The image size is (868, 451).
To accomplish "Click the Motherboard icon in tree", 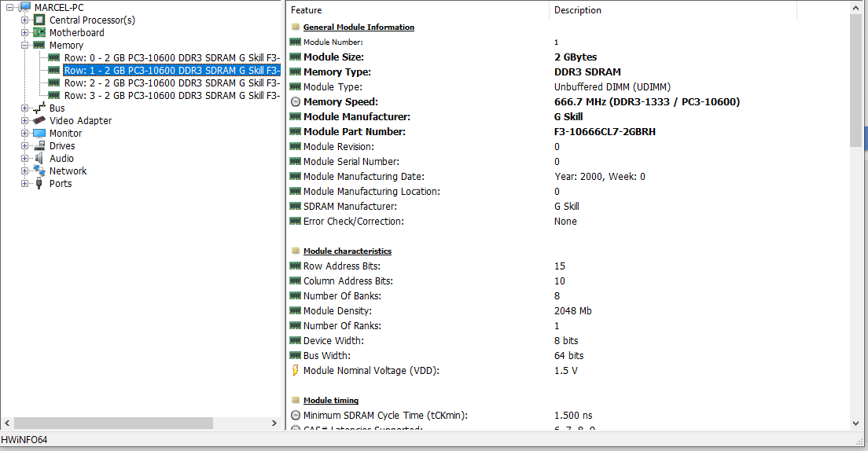I will pos(39,33).
